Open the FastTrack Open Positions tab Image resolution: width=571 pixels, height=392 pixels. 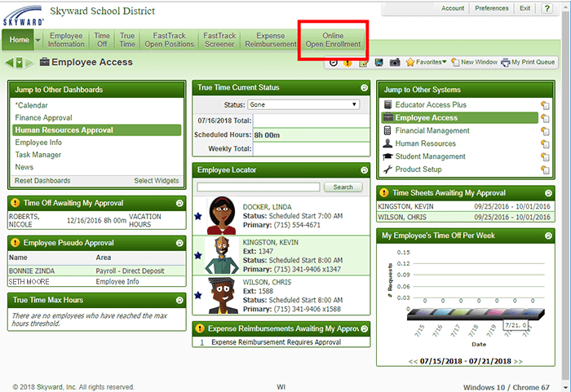[169, 40]
